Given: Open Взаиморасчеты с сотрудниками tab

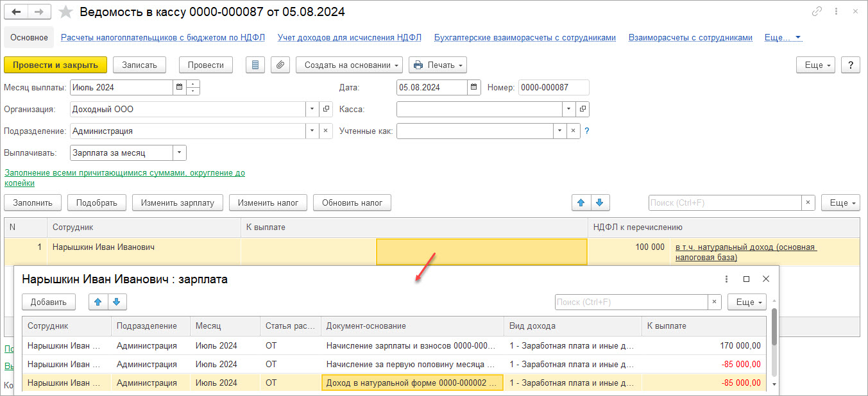Looking at the screenshot, I should tap(690, 37).
